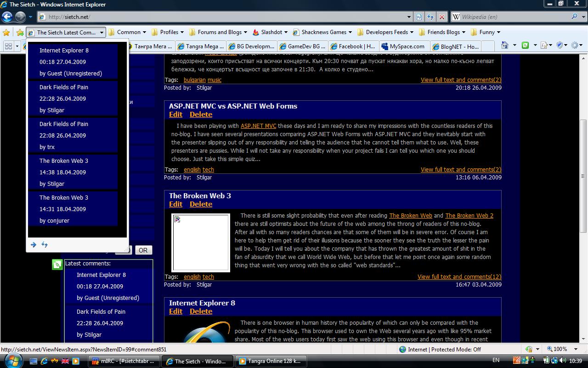The height and width of the screenshot is (368, 588).
Task: Switch to GameDev BG tab
Action: click(x=303, y=46)
